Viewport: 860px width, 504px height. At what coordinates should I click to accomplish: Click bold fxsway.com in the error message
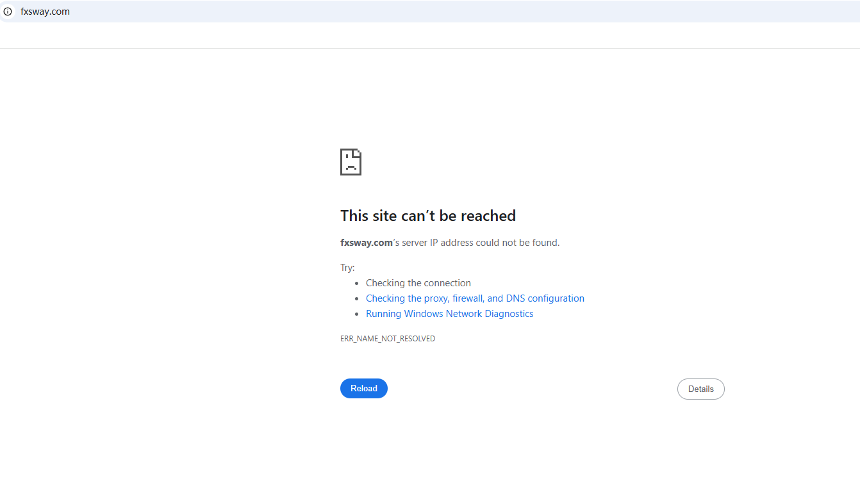click(x=366, y=243)
